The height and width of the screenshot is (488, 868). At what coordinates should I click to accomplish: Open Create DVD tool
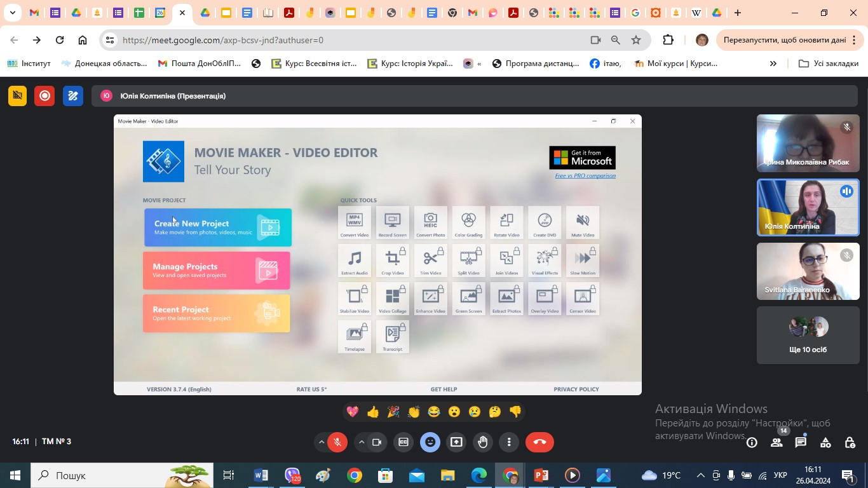(x=545, y=222)
